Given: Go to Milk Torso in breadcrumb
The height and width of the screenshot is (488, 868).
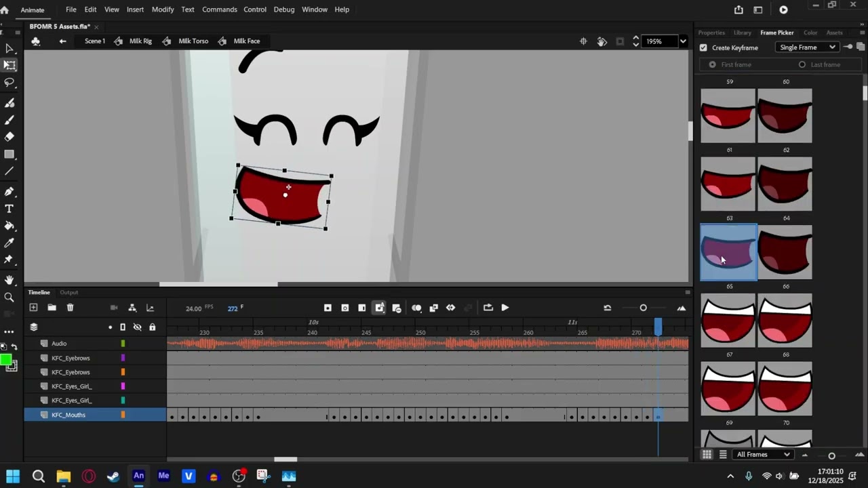Looking at the screenshot, I should click(x=193, y=41).
